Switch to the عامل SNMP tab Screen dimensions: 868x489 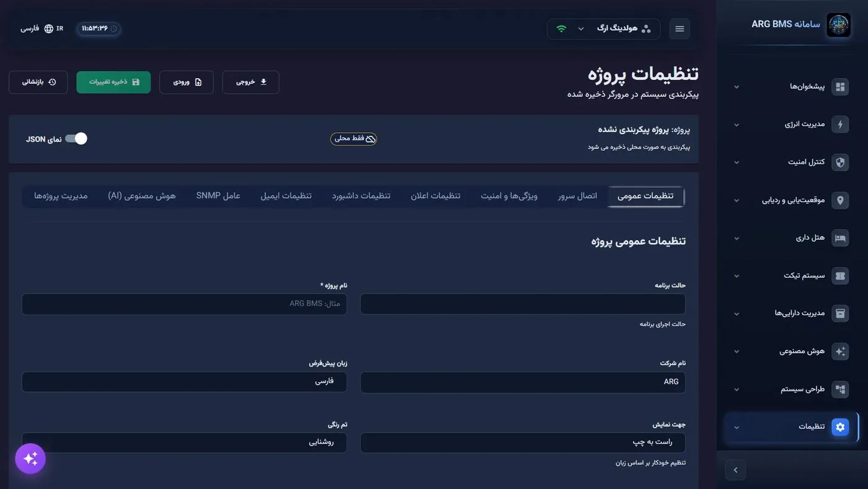tap(218, 196)
